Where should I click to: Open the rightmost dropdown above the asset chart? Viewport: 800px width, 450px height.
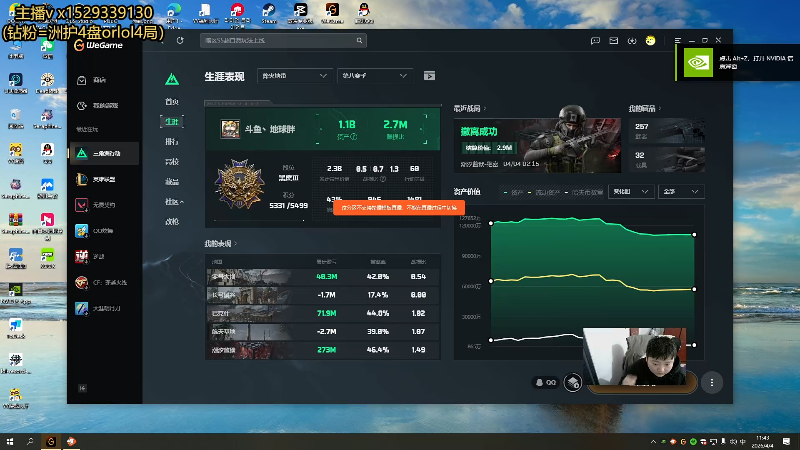681,192
